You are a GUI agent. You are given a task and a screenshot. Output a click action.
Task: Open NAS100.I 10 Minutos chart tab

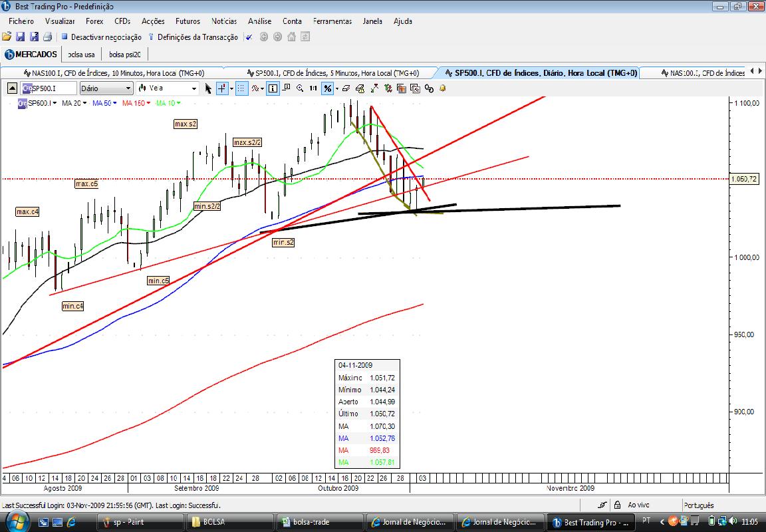coord(113,72)
